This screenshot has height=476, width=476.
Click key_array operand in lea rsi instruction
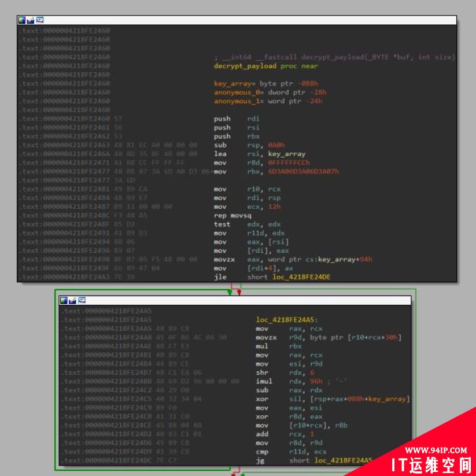point(286,154)
